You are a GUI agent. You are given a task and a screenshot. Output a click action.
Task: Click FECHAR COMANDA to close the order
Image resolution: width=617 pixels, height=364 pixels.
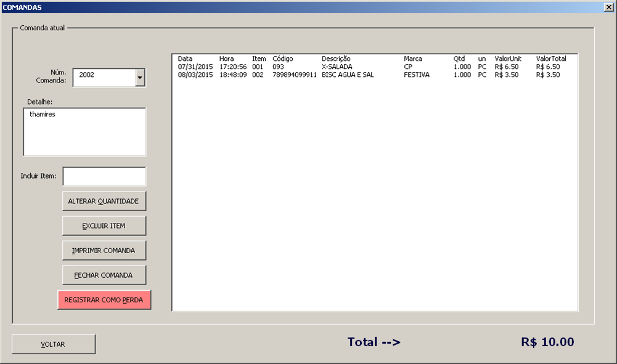104,275
